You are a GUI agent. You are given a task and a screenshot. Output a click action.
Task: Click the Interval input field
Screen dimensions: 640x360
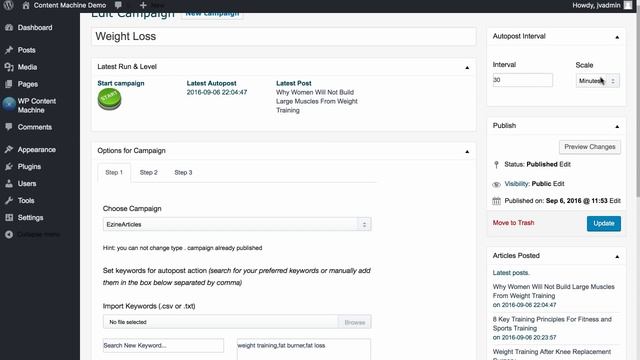click(522, 80)
